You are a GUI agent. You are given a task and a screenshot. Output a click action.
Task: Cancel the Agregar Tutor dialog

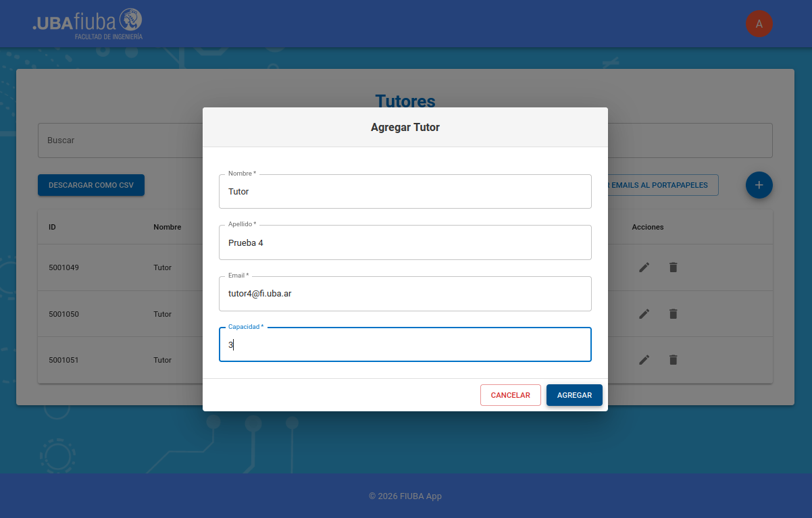pos(510,395)
